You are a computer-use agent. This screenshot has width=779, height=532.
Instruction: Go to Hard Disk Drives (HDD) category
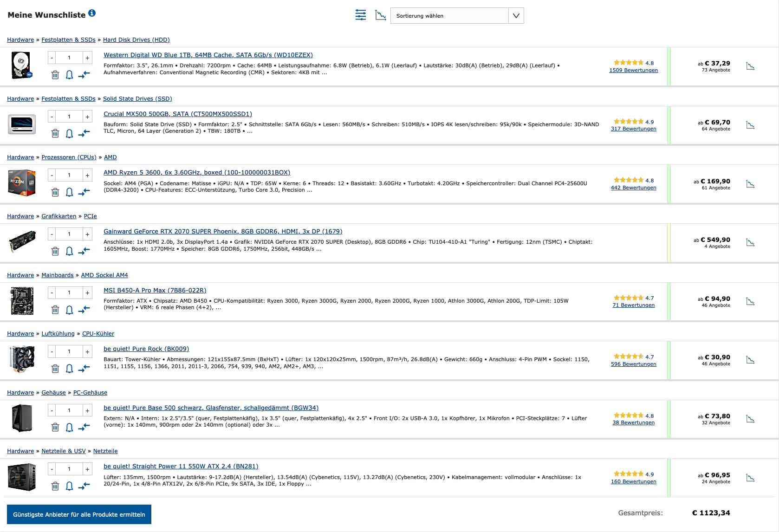[x=136, y=40]
